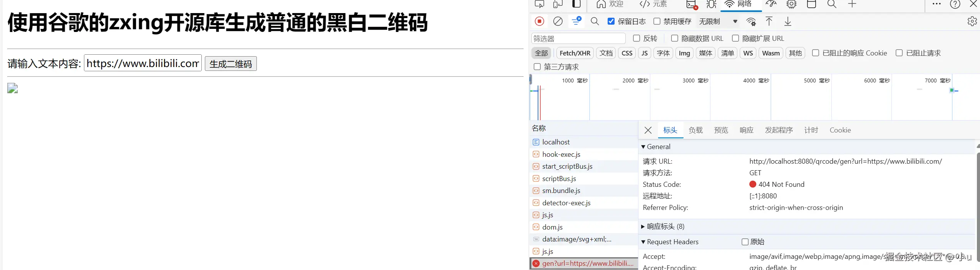Enable the 反转 invert filter checkbox

pyautogui.click(x=637, y=38)
